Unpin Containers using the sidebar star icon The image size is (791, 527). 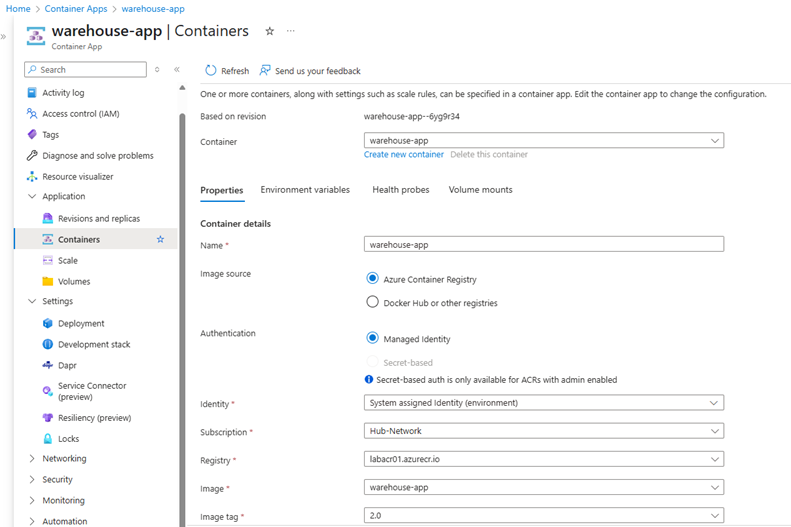click(x=160, y=240)
